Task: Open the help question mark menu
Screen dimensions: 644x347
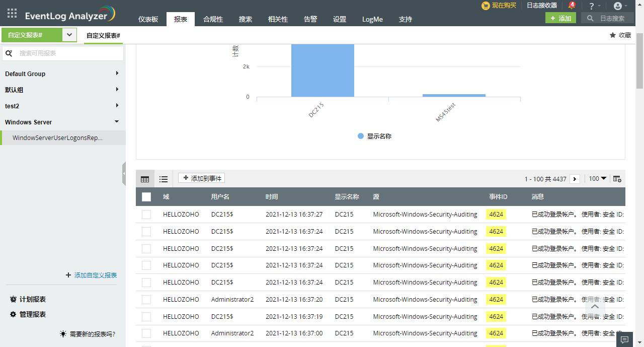Action: [592, 6]
